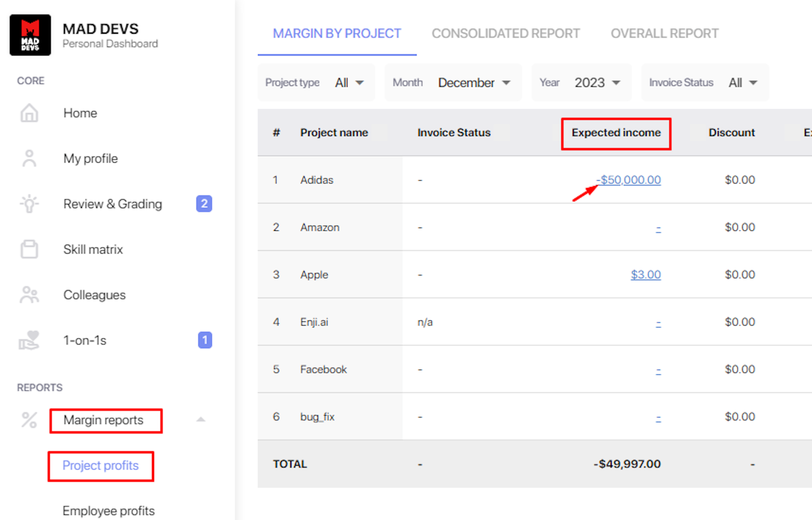Select Employee profits submenu
Screen dimensions: 812x520
point(108,511)
